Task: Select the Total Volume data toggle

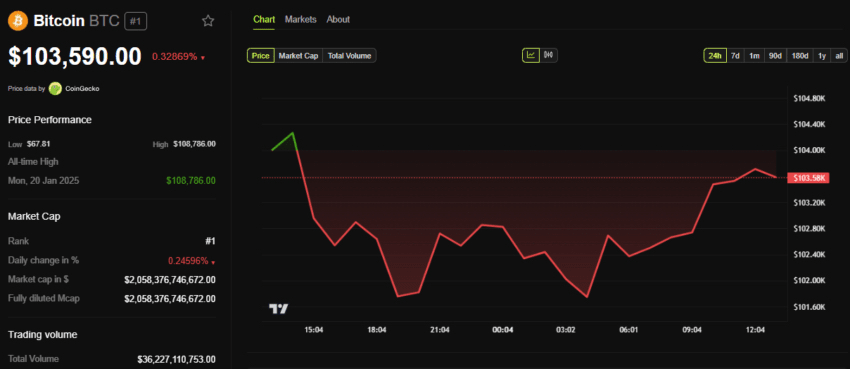Action: (349, 55)
